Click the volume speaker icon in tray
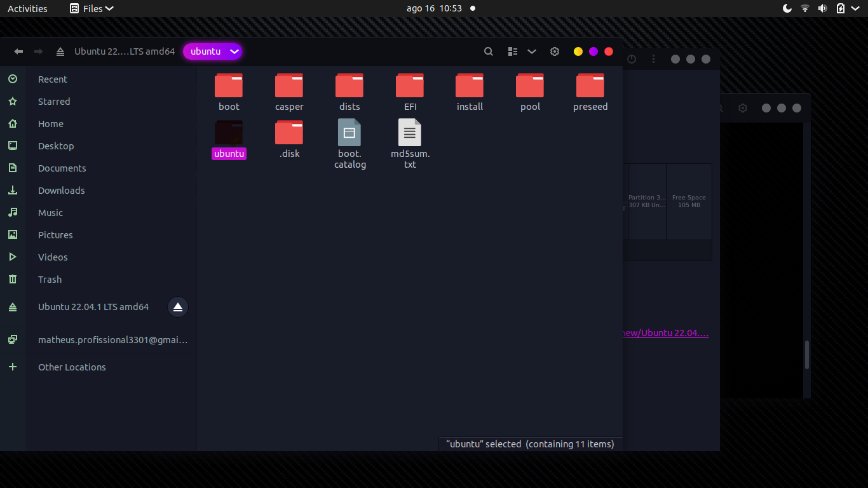This screenshot has width=868, height=488. [x=823, y=8]
